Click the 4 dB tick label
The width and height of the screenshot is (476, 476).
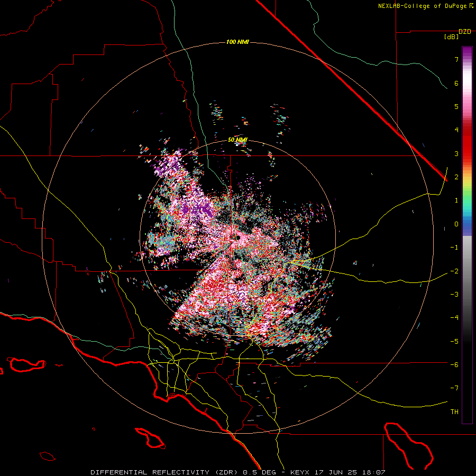coord(456,130)
